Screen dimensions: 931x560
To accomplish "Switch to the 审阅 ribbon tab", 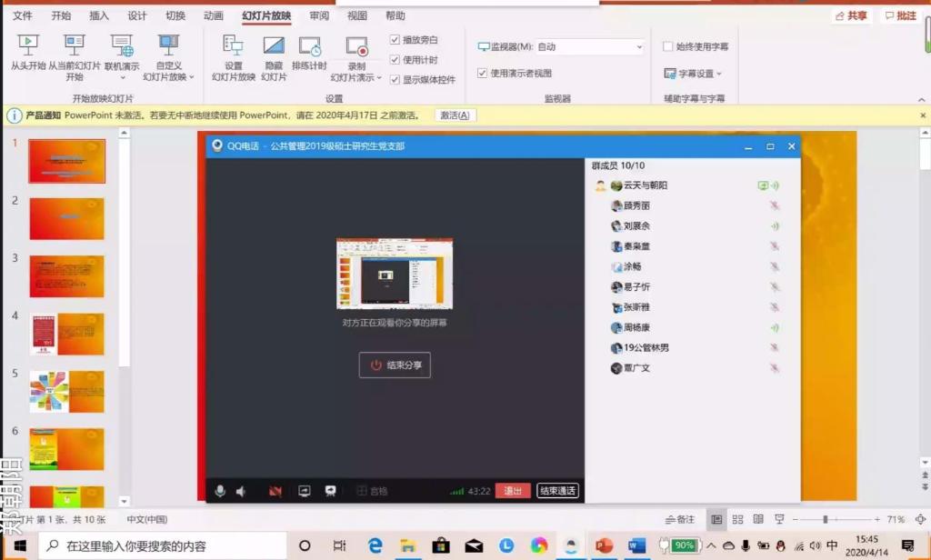I will point(319,16).
